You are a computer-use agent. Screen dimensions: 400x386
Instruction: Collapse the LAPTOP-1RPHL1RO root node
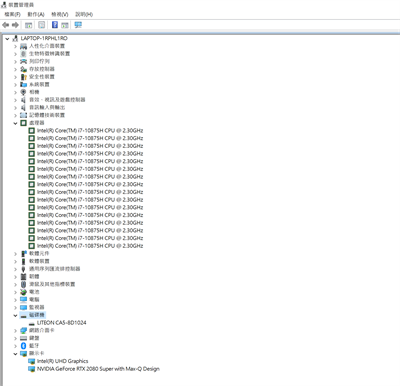click(x=7, y=39)
